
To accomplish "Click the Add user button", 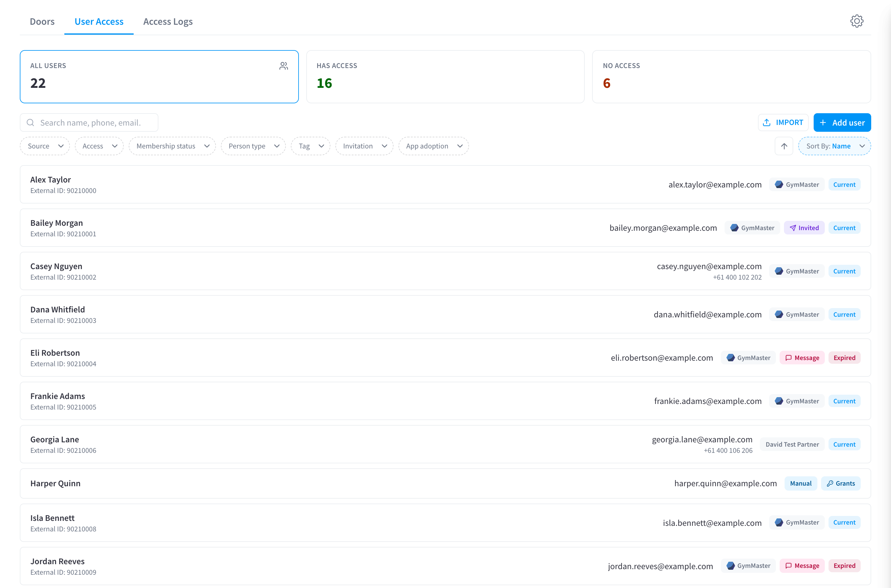I will point(842,122).
